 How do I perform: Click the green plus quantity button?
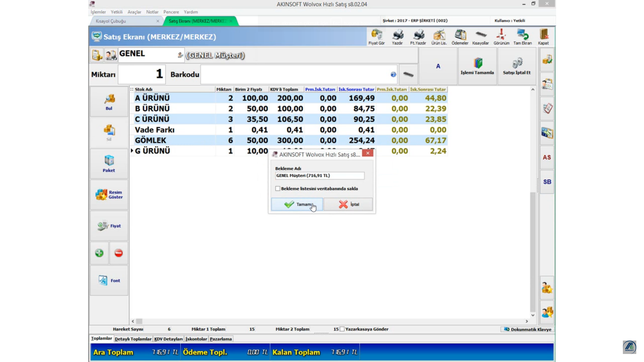click(99, 253)
